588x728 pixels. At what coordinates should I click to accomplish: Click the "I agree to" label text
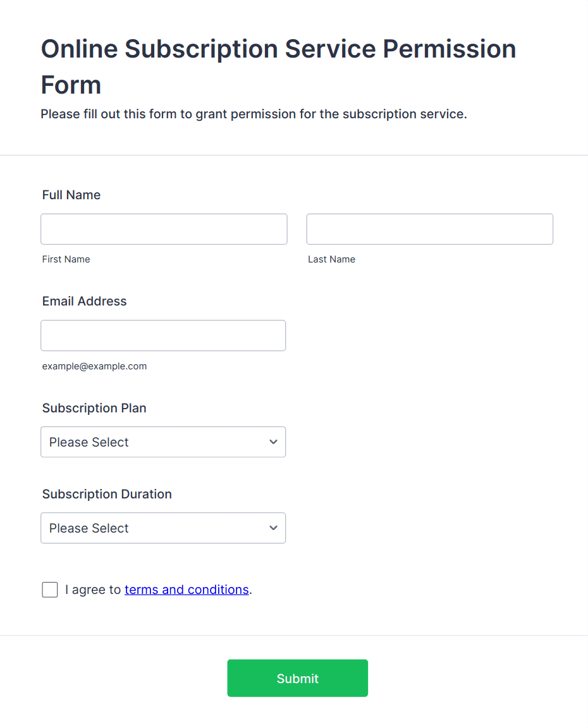(93, 589)
